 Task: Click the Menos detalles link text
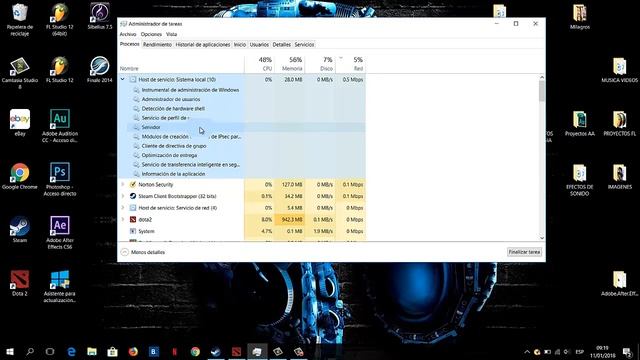148,252
